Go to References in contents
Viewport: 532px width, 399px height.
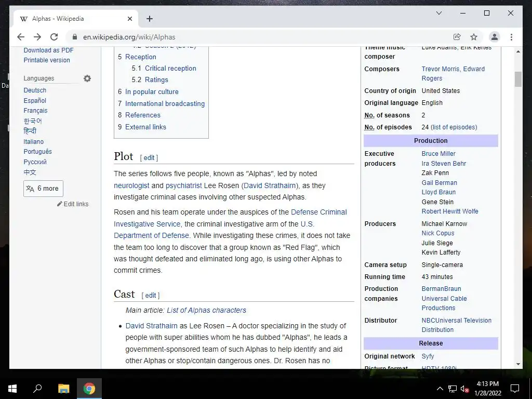142,115
